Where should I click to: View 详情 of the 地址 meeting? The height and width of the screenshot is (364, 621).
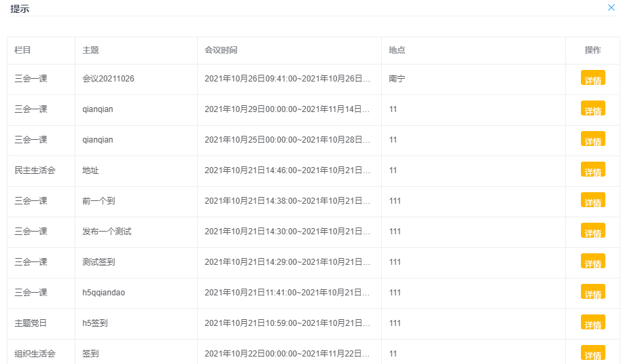pos(592,170)
